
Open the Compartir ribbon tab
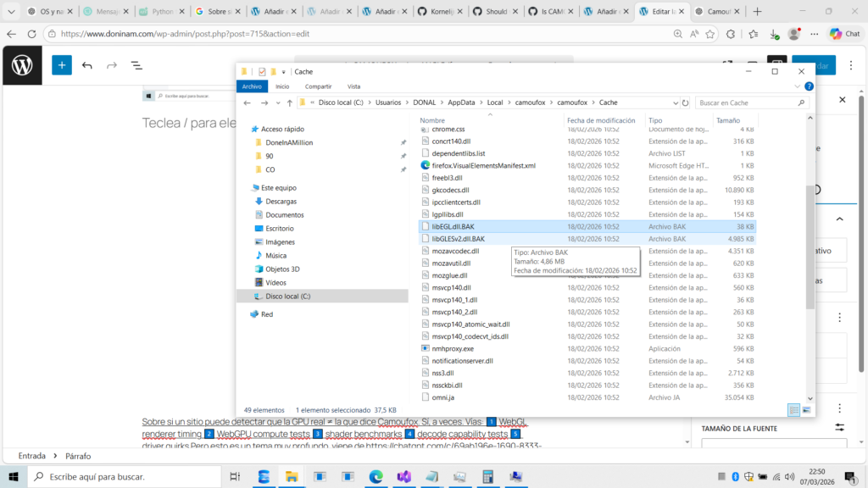click(318, 86)
